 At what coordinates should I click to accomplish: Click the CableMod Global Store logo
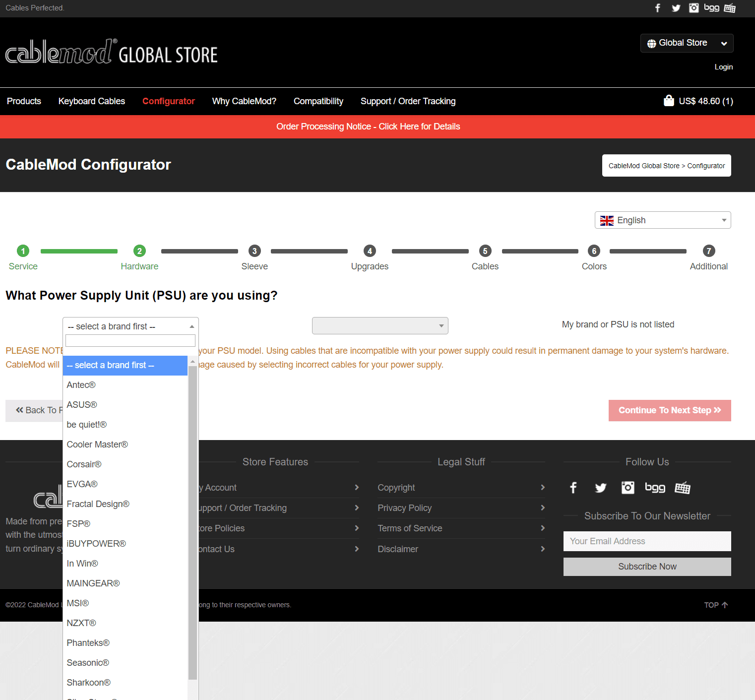click(x=112, y=52)
